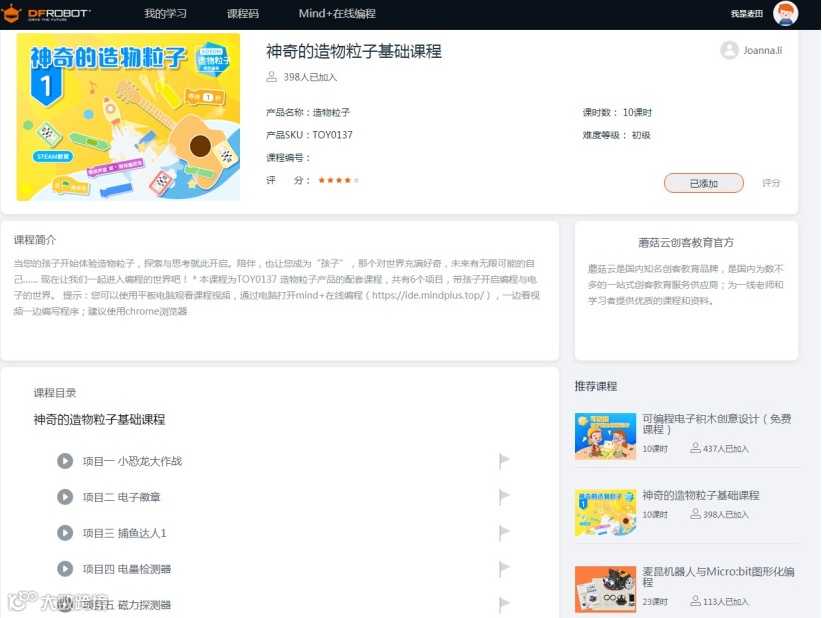Viewport: 822px width, 618px height.
Task: Click the 已添加 button
Action: (704, 183)
